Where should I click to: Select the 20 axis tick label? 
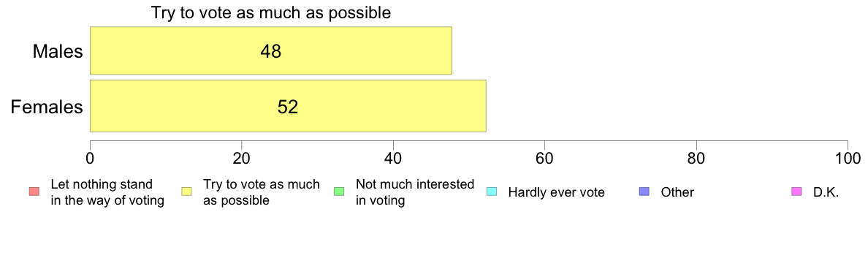coord(241,157)
